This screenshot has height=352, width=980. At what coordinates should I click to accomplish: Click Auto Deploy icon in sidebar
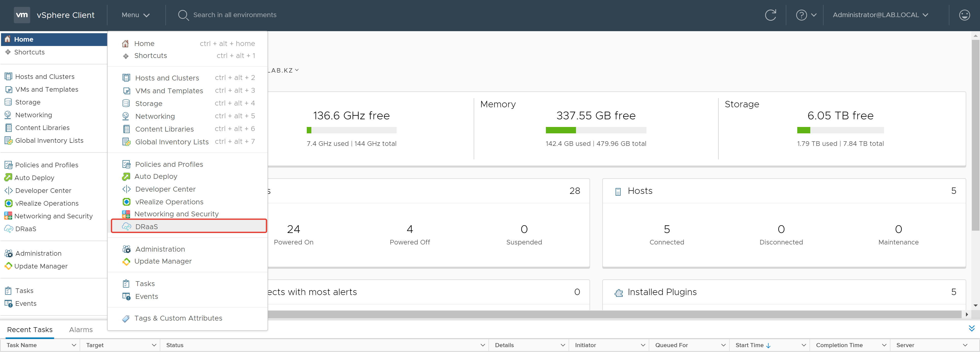[x=8, y=178]
